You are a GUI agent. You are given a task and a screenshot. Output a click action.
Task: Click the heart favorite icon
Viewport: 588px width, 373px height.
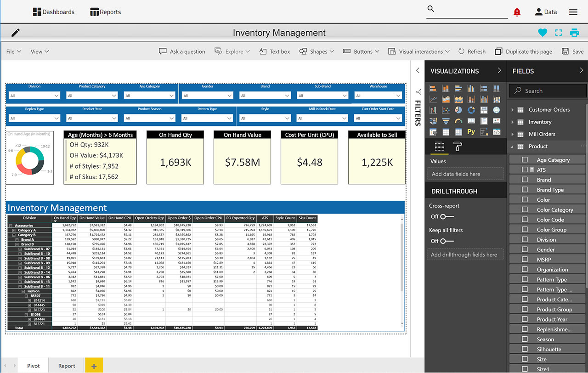tap(543, 33)
